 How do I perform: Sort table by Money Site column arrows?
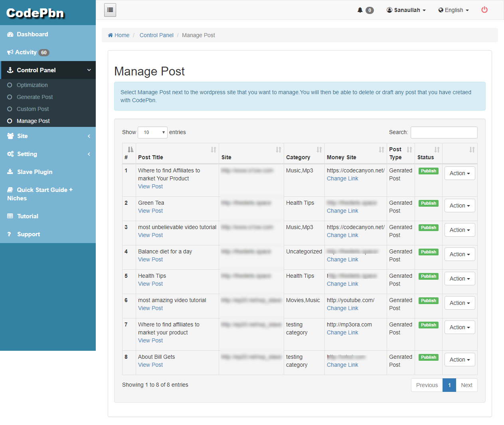coord(381,150)
